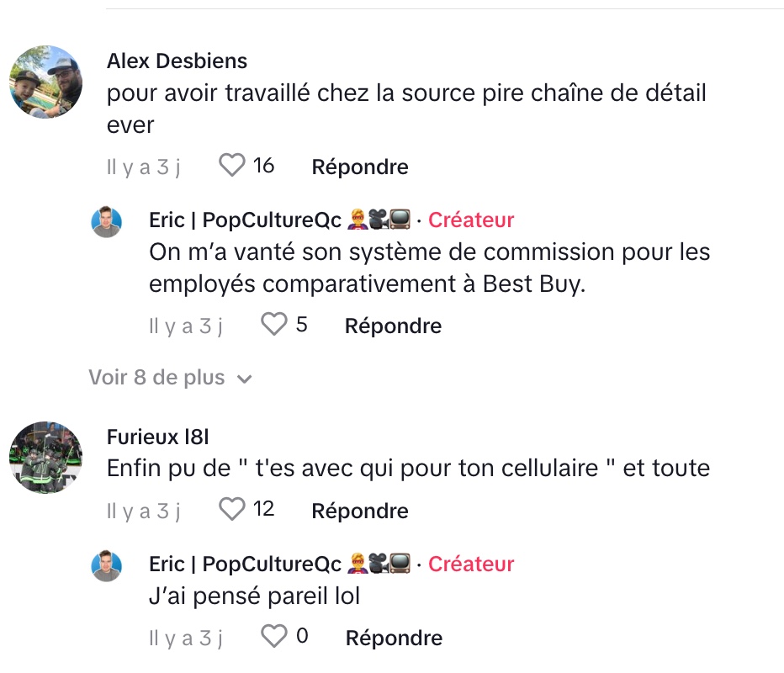The height and width of the screenshot is (673, 784).
Task: Click the 12 likes count on Furieux's comment
Action: [x=263, y=510]
